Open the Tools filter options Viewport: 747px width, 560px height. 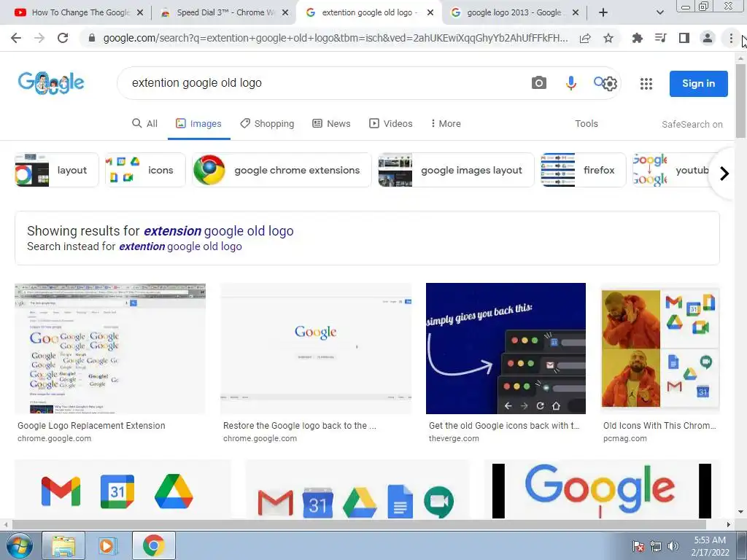point(586,124)
